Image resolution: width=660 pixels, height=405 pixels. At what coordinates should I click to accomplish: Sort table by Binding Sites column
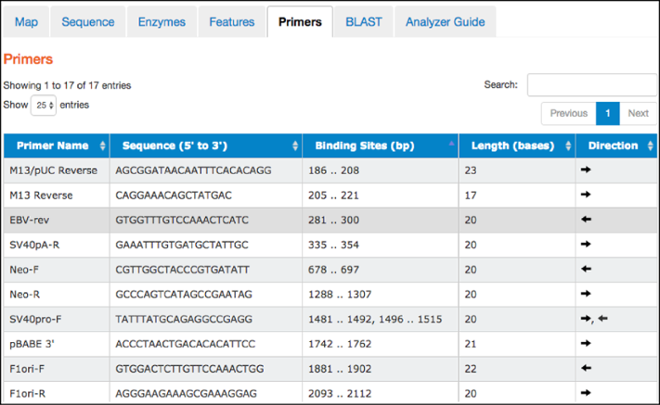[451, 146]
